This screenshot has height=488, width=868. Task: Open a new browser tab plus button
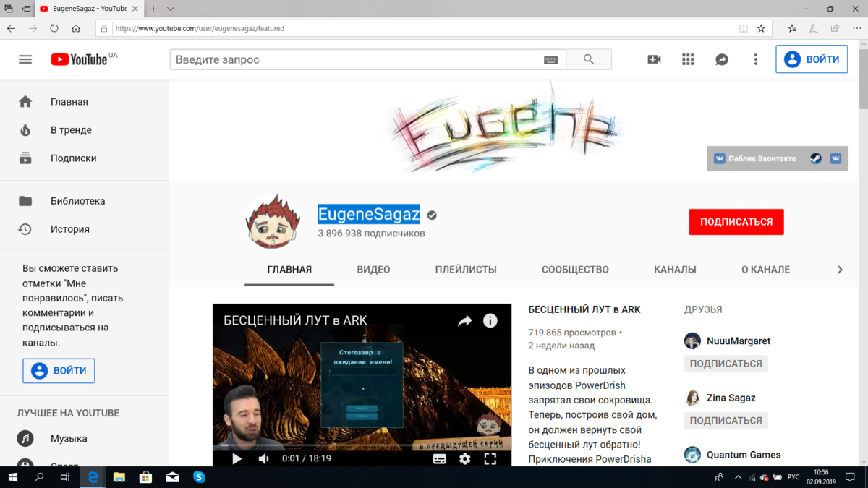[x=153, y=9]
